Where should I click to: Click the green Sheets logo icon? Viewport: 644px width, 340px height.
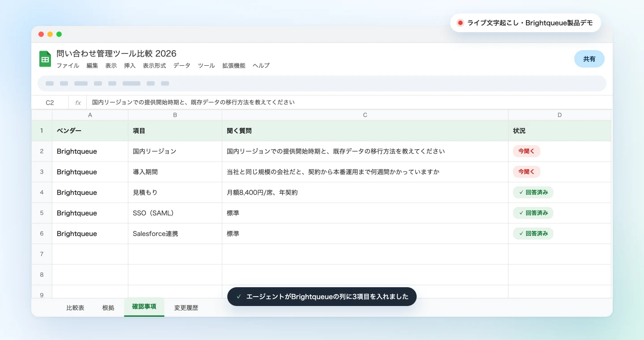point(45,59)
